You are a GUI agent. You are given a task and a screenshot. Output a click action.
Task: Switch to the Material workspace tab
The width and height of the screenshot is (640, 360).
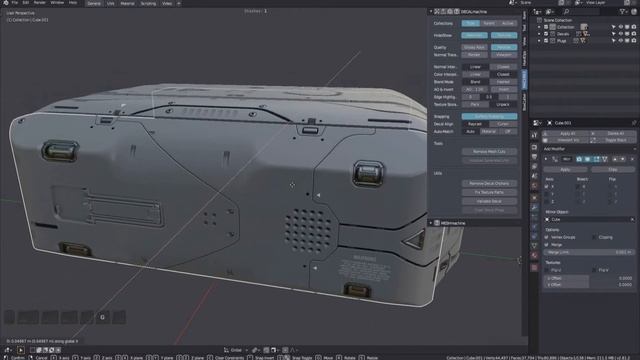pyautogui.click(x=127, y=3)
